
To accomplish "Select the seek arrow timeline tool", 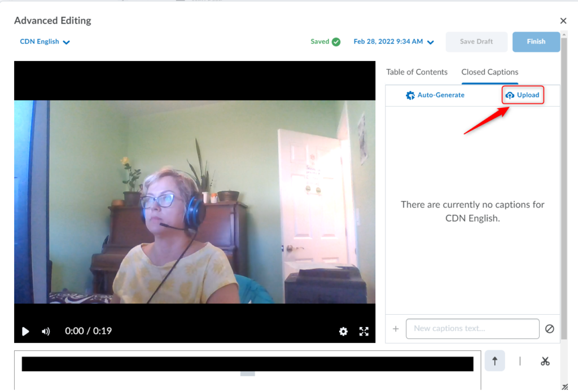I will [x=495, y=362].
